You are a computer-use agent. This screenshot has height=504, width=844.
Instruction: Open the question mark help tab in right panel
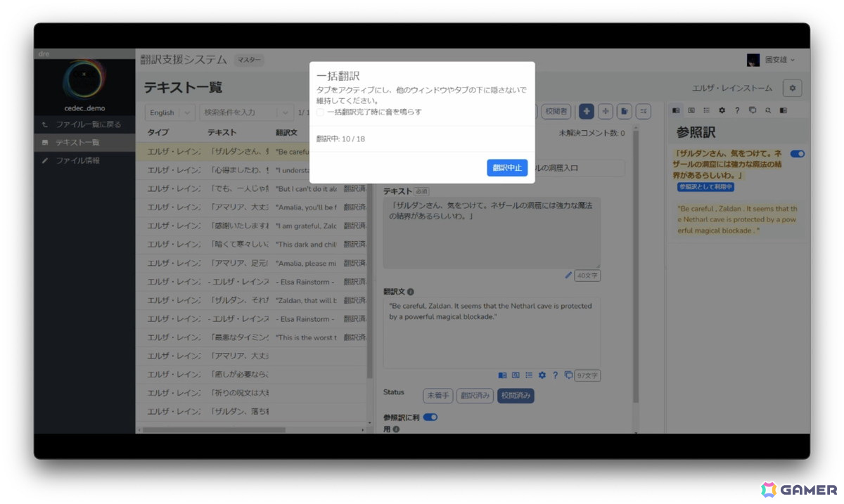coord(737,110)
